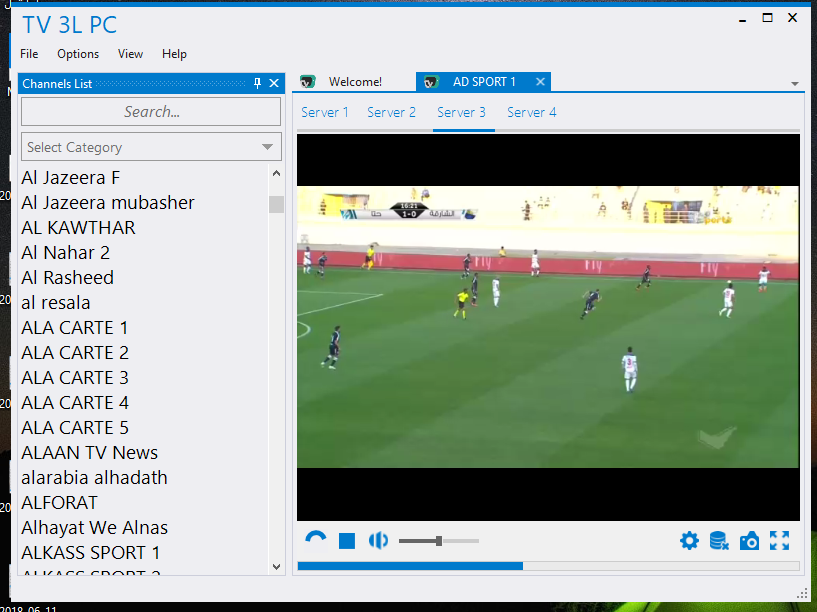
Task: Focus the channel Search field
Action: click(151, 111)
